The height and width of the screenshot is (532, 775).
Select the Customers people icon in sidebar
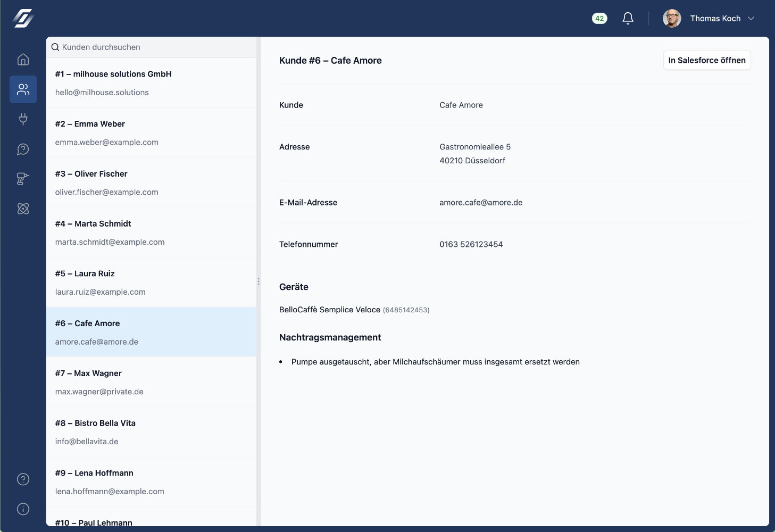coord(23,89)
